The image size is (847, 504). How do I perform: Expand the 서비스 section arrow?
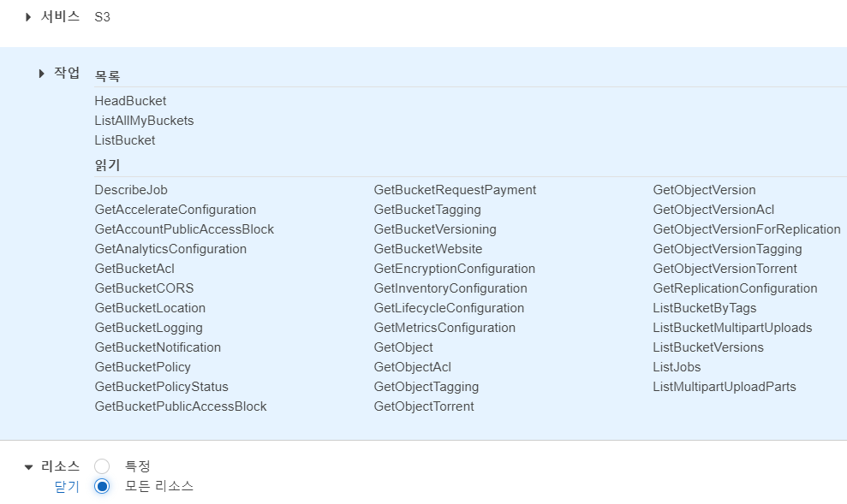tap(28, 16)
